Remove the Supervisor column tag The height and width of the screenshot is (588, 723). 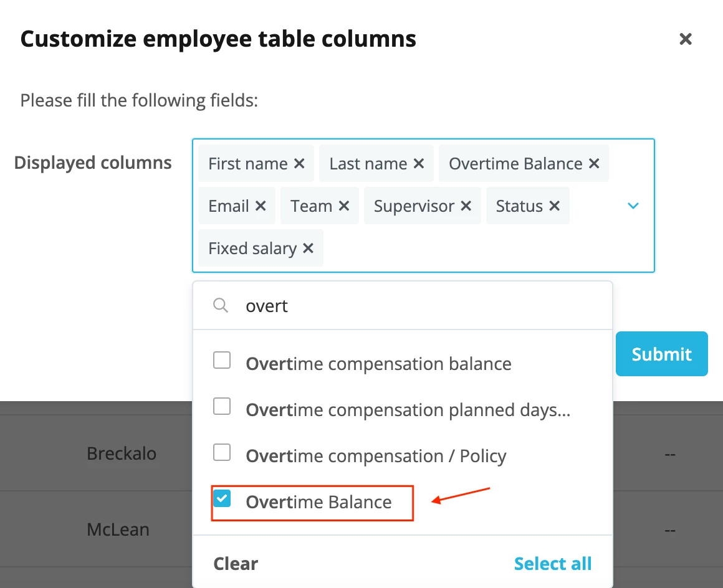point(466,206)
